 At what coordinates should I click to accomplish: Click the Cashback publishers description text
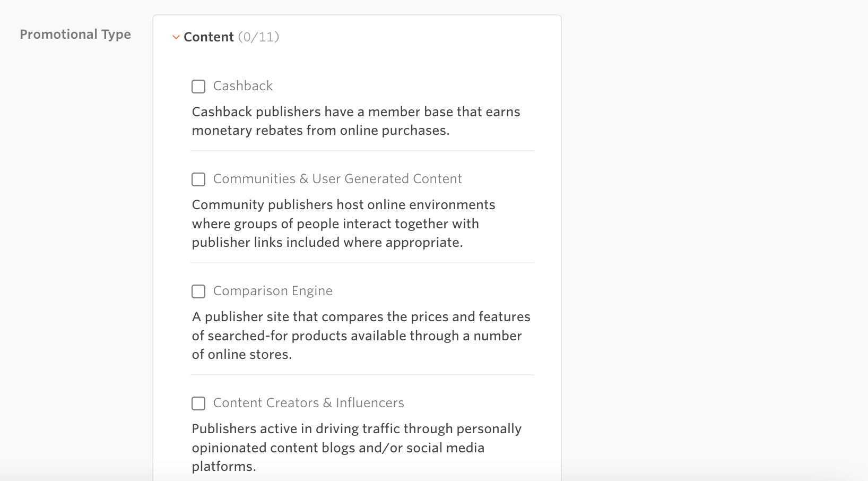coord(356,121)
